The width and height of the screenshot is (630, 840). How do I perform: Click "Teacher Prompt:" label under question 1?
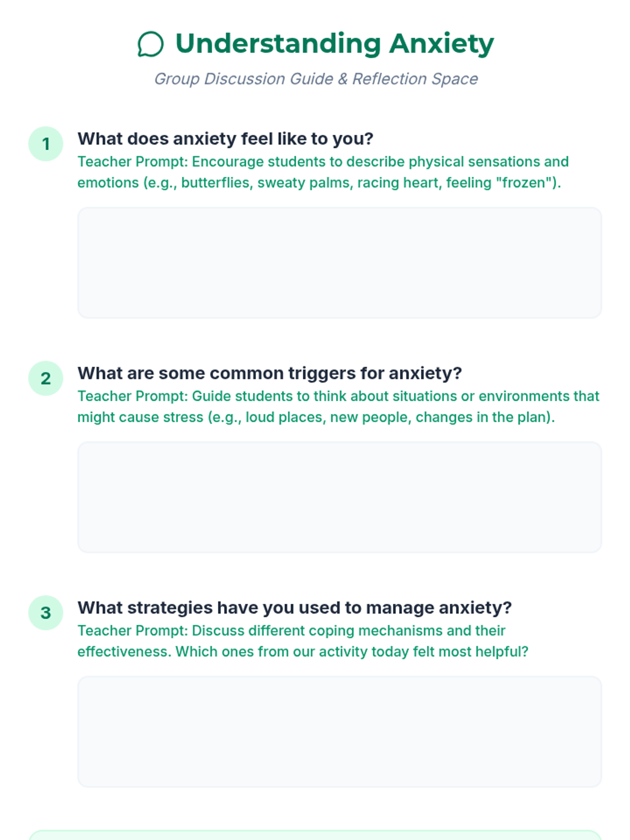[x=132, y=162]
